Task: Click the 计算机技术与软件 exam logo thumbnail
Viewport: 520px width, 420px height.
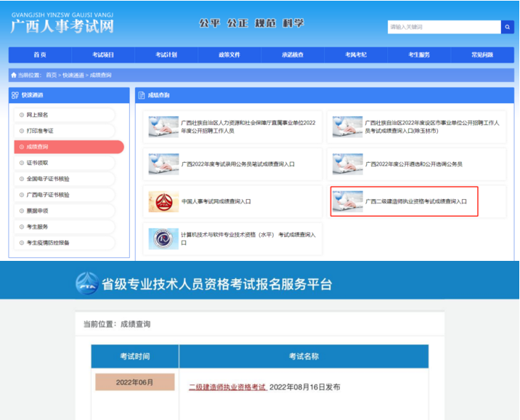Action: click(x=163, y=238)
